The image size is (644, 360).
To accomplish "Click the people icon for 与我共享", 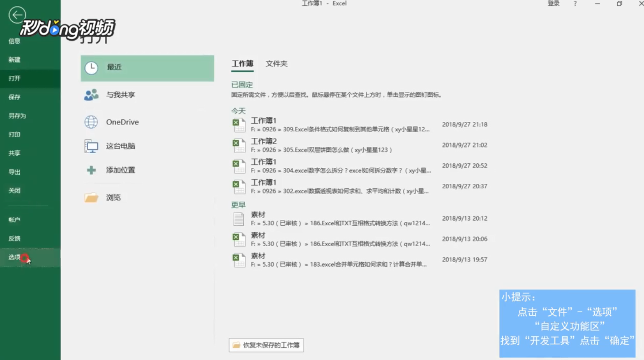I will 91,95.
